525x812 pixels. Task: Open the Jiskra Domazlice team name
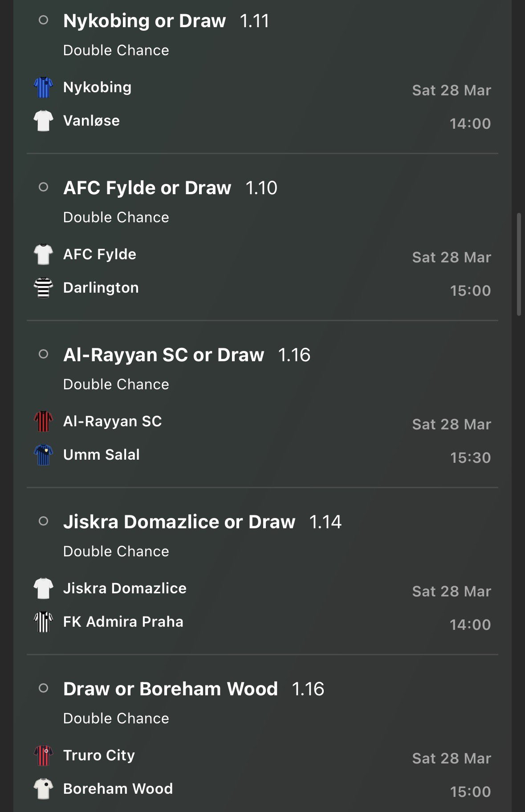point(125,588)
